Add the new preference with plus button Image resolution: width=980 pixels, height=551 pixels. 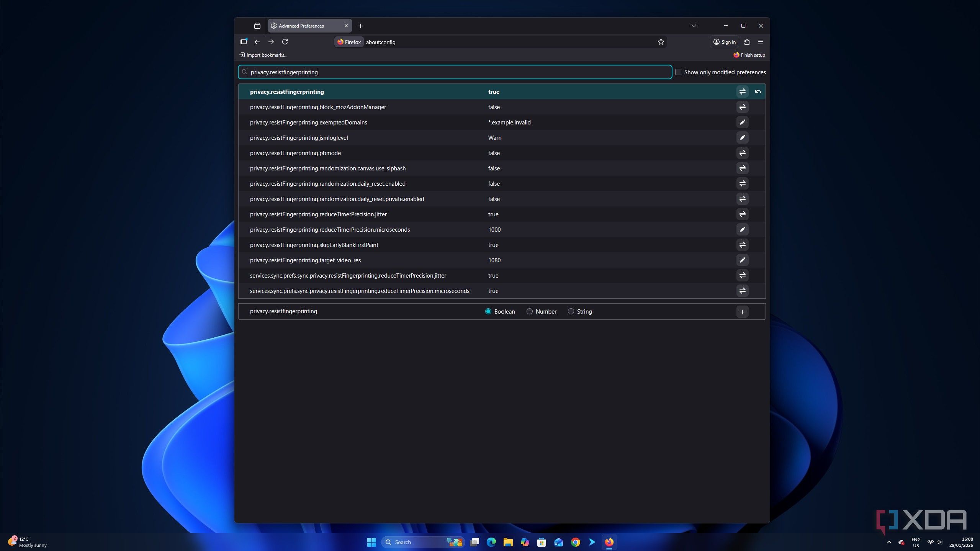pos(742,312)
